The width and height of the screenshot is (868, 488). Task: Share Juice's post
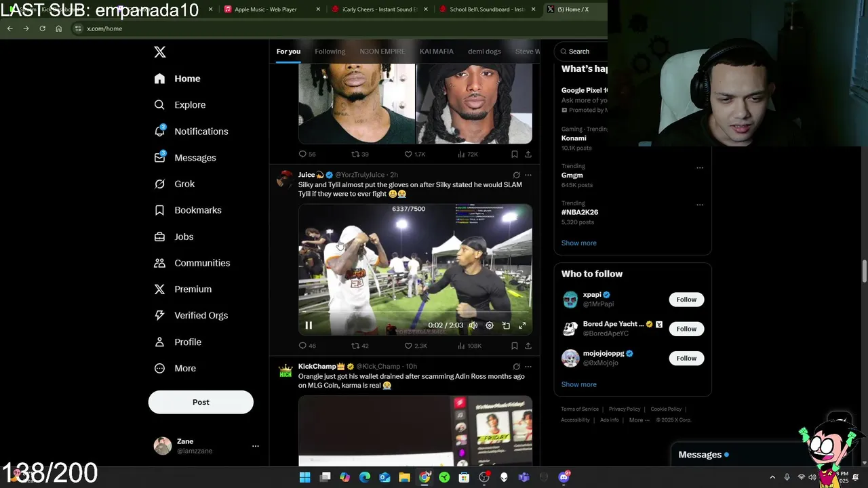pyautogui.click(x=528, y=346)
